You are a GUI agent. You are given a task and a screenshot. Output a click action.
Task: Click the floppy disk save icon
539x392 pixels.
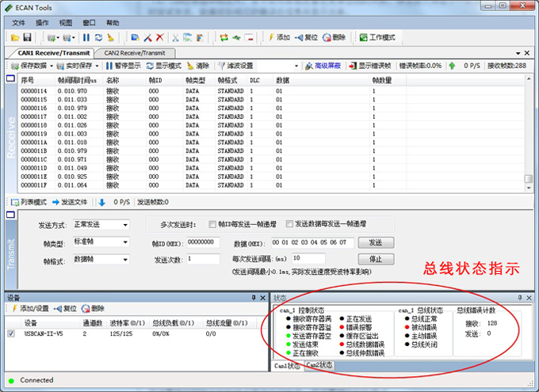pos(27,37)
